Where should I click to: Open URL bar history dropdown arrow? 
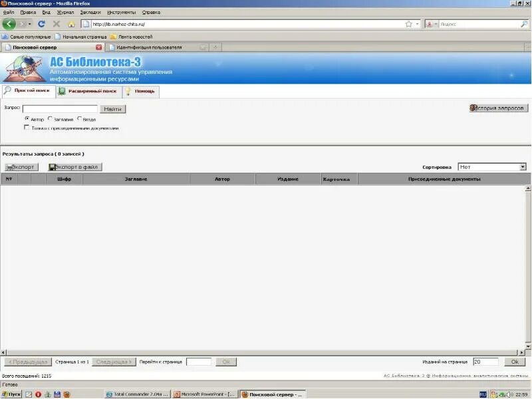click(418, 24)
